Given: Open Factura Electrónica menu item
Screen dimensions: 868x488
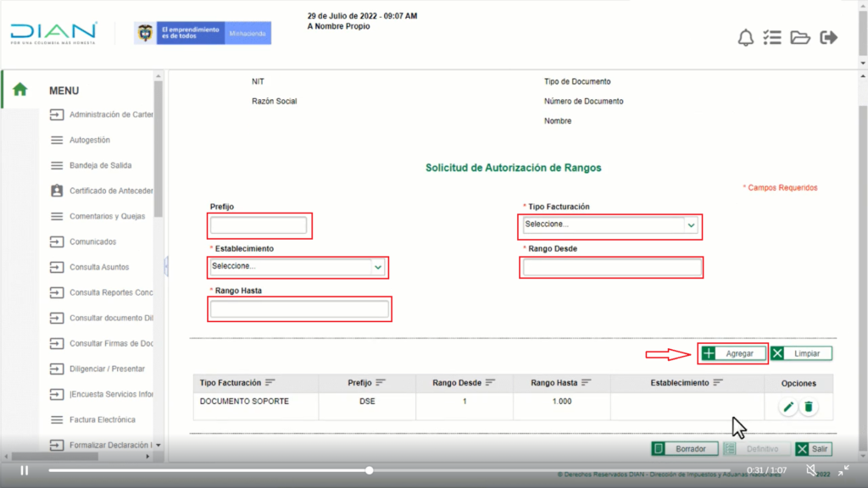Looking at the screenshot, I should [x=103, y=420].
